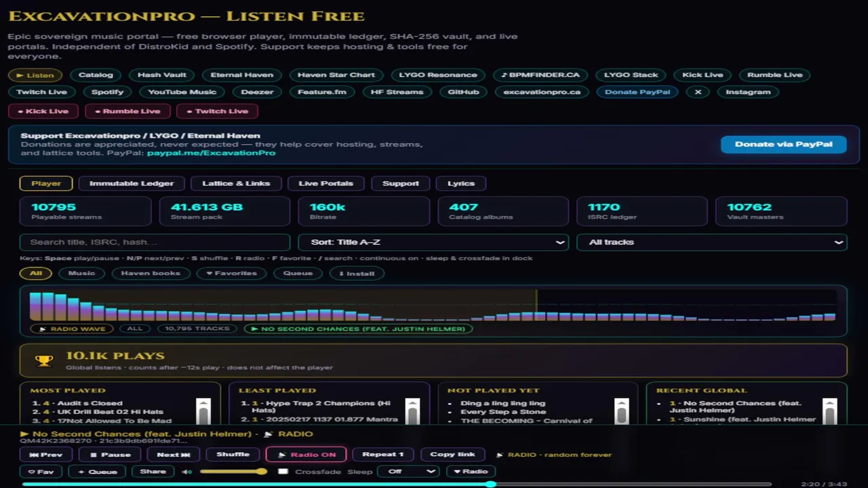Switch to the Live Portals tab
868x488 pixels.
(325, 184)
